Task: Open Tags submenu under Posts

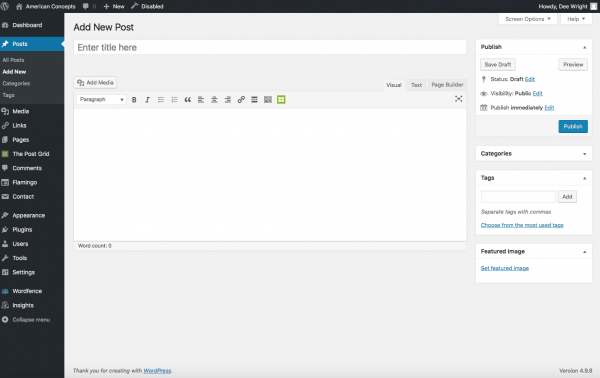Action: 8,95
